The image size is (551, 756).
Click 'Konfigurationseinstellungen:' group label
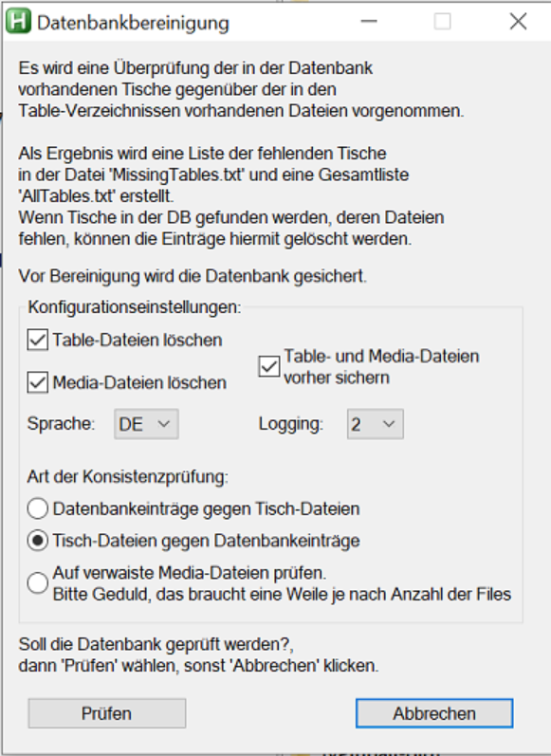(x=135, y=307)
